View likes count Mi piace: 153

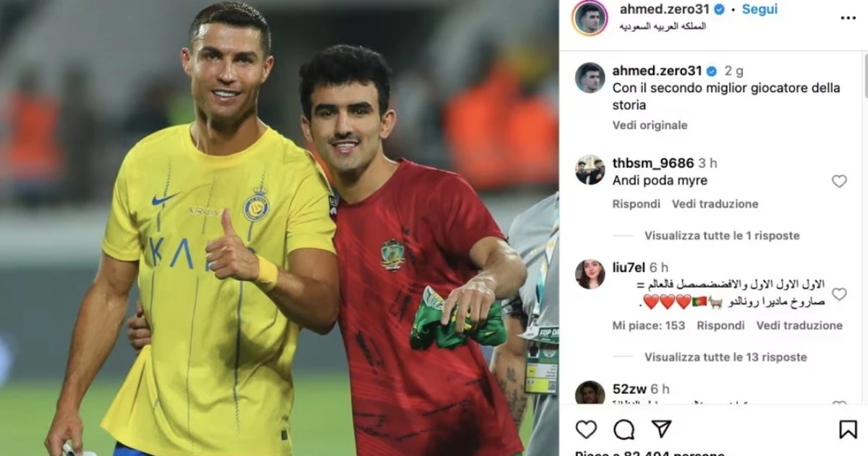pyautogui.click(x=649, y=326)
